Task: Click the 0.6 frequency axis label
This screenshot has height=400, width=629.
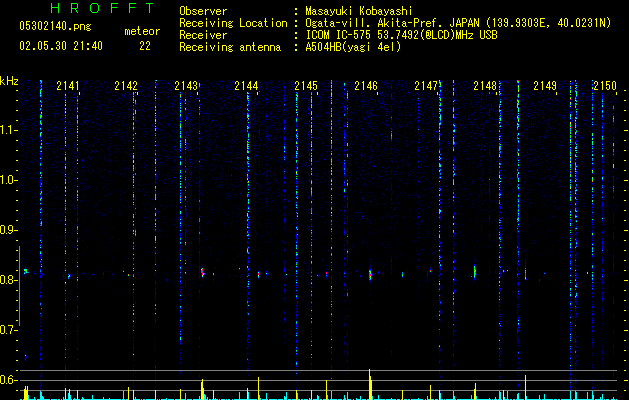Action: click(x=7, y=380)
